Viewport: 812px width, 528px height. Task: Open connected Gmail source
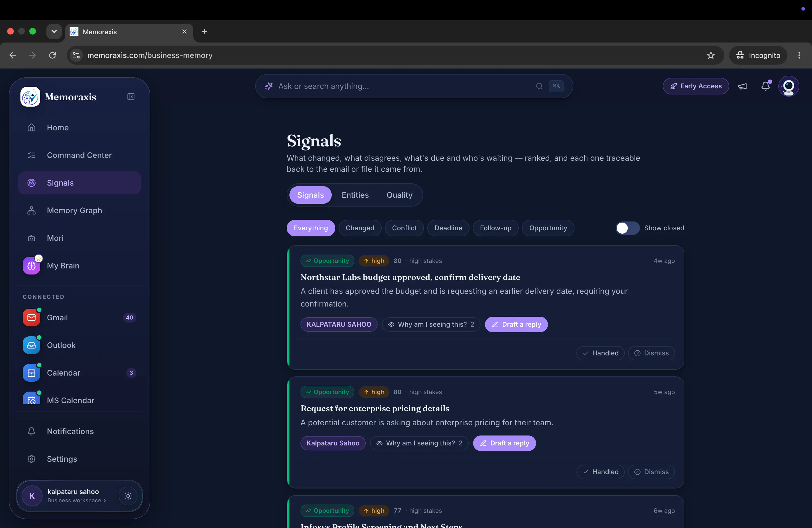pos(79,318)
